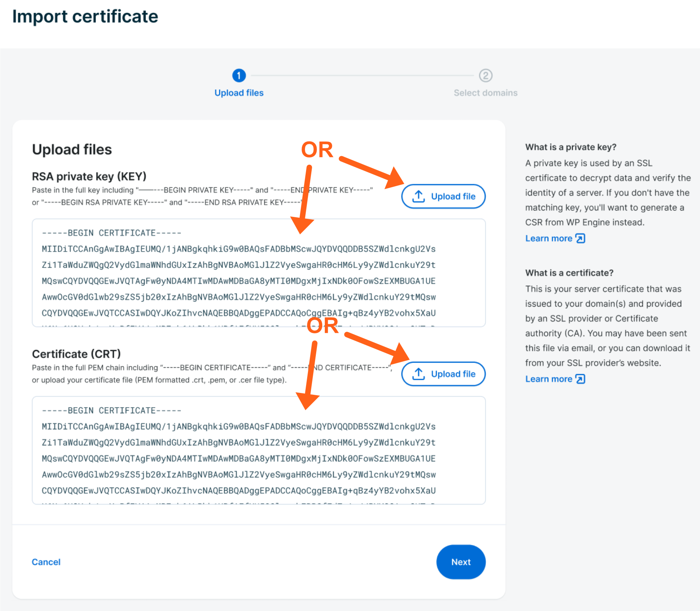Open Learn more about certificates
The height and width of the screenshot is (611, 700).
(x=549, y=379)
